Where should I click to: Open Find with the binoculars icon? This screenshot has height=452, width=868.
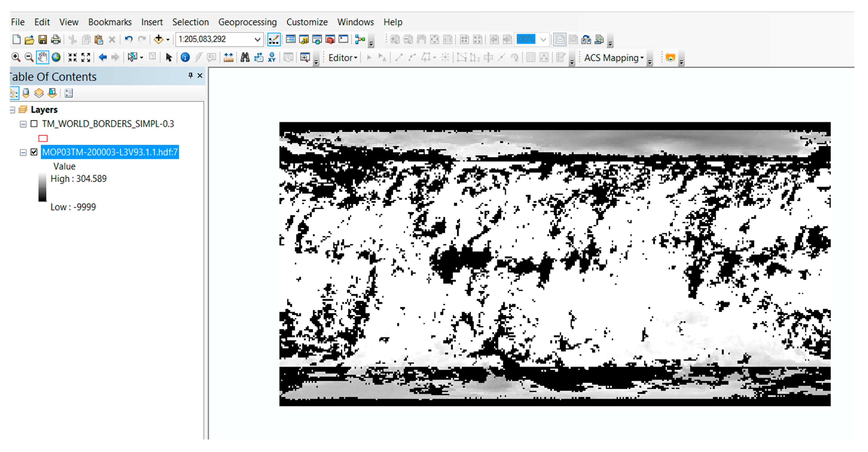coord(245,57)
